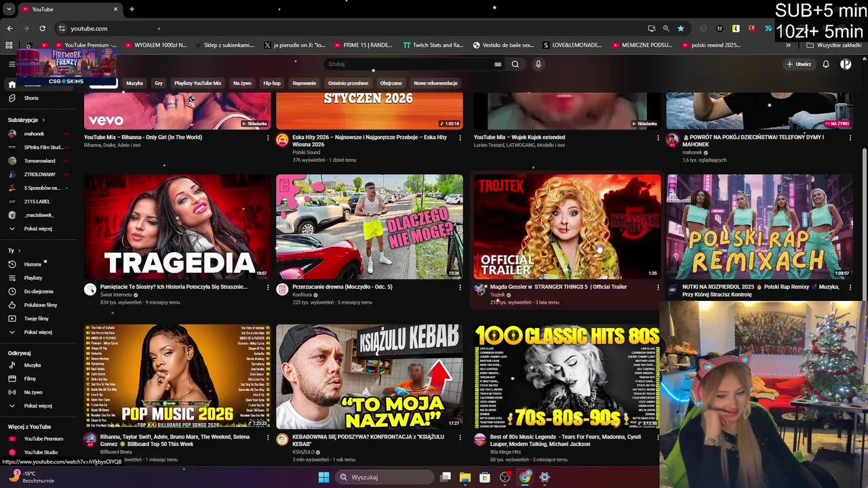This screenshot has width=868, height=488.
Task: Click the YouTube search magnifier button
Action: click(515, 64)
